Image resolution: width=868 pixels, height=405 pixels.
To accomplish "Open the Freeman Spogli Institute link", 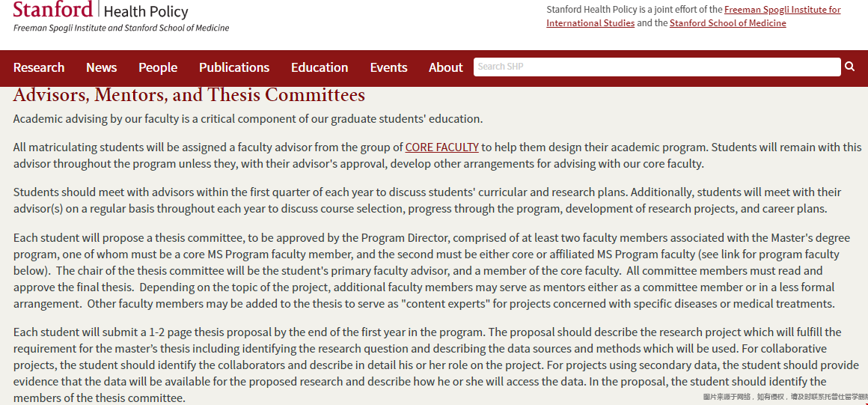I will (x=782, y=10).
